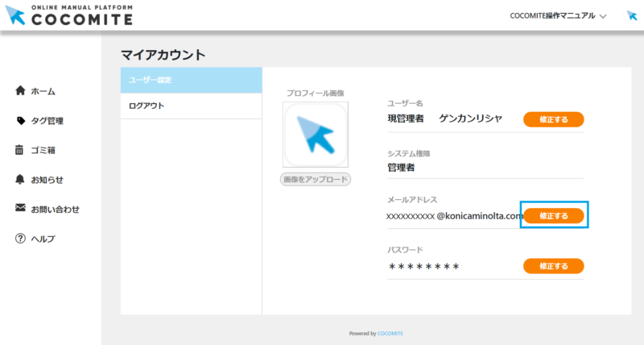Select the ログアウト menu item
This screenshot has width=644, height=345.
point(191,106)
